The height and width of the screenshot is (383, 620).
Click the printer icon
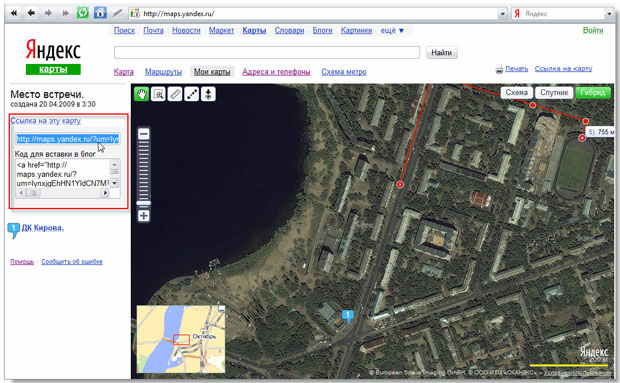[x=499, y=69]
